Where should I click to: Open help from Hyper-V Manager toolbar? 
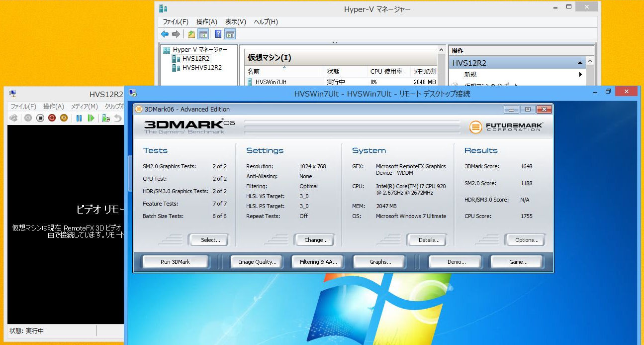coord(218,34)
